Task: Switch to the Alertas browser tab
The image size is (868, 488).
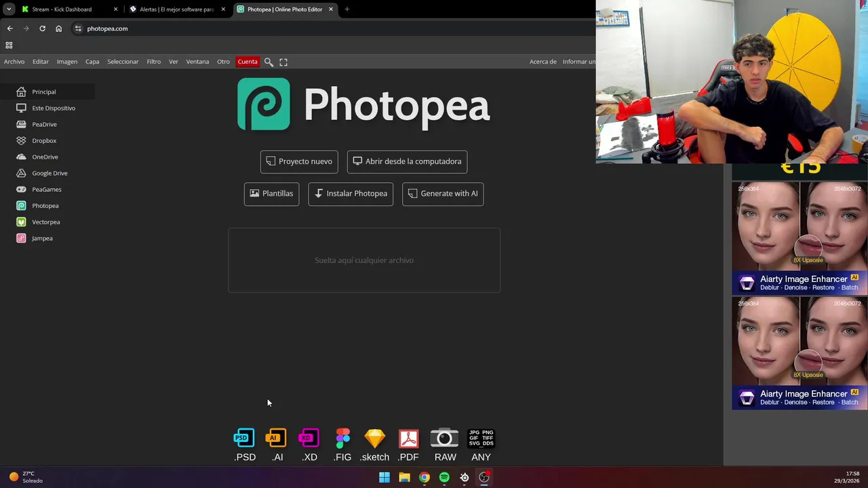Action: (x=177, y=9)
